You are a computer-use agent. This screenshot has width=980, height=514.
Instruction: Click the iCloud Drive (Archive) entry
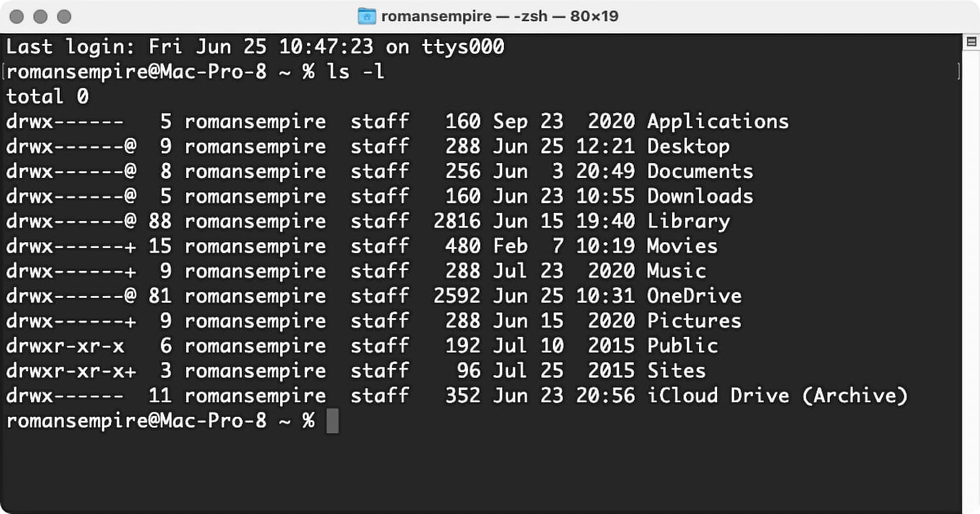(777, 396)
